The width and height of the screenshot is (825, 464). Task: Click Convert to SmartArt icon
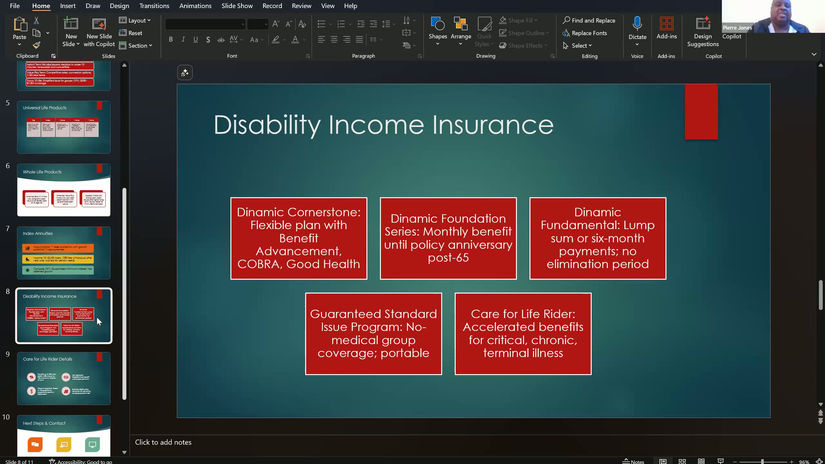407,46
